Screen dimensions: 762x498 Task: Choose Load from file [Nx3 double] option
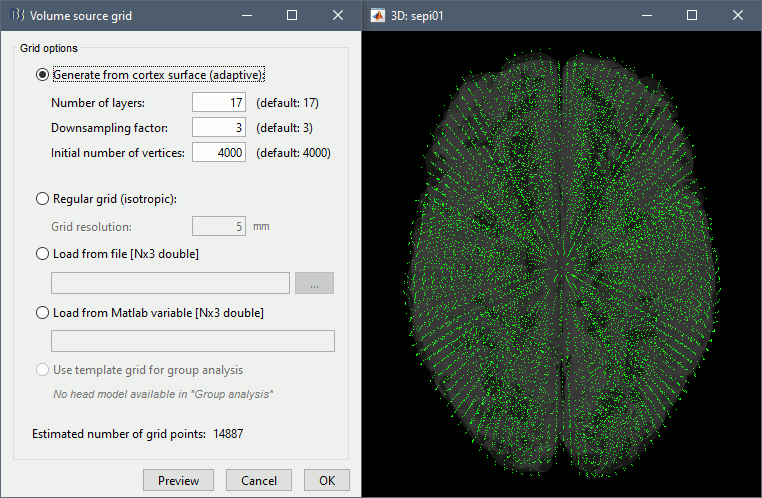tap(42, 254)
